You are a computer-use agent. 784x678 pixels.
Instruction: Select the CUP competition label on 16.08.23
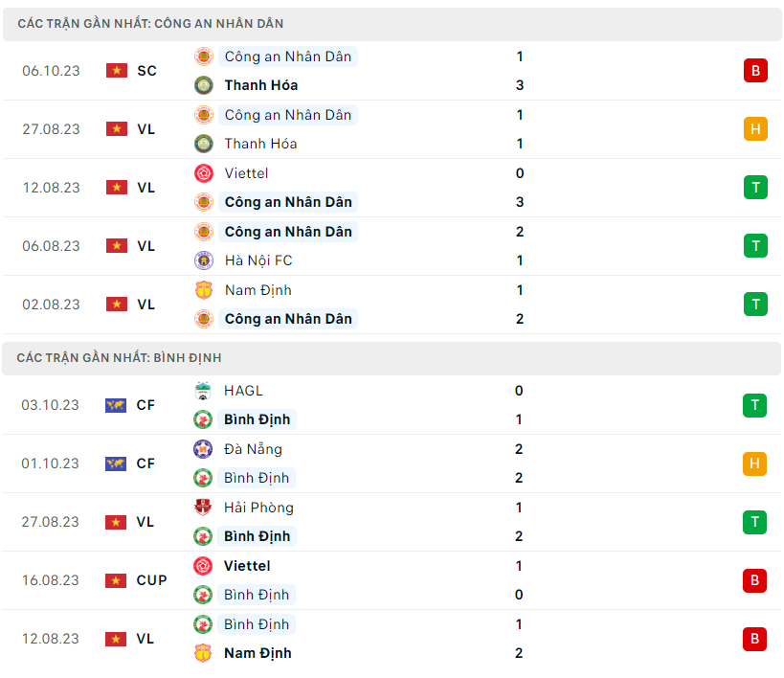[151, 580]
